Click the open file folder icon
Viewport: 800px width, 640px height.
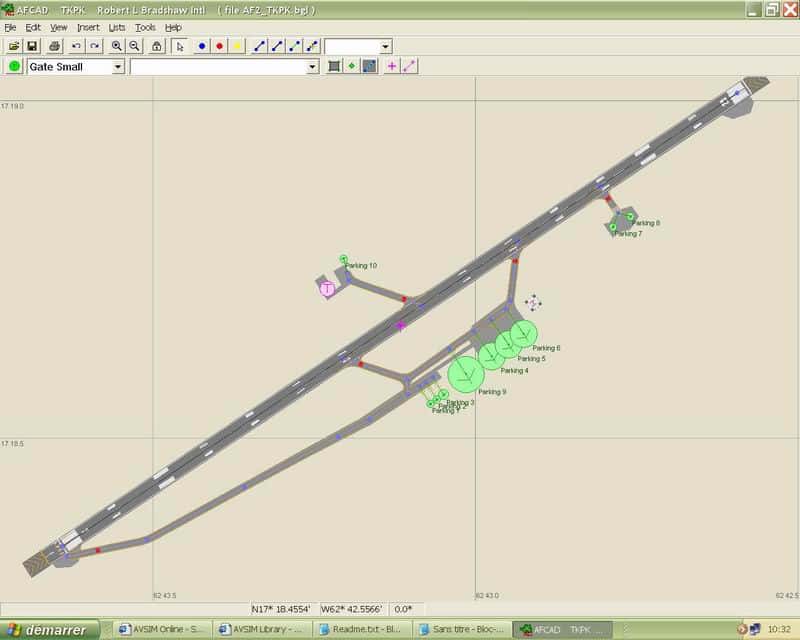(x=14, y=46)
